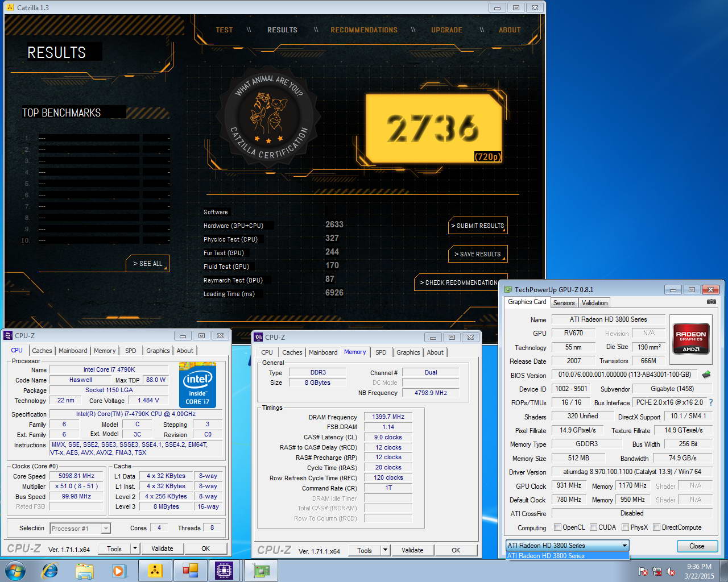The width and height of the screenshot is (728, 582).
Task: Open Mainboard tab in left CPU-Z window
Action: (x=73, y=351)
